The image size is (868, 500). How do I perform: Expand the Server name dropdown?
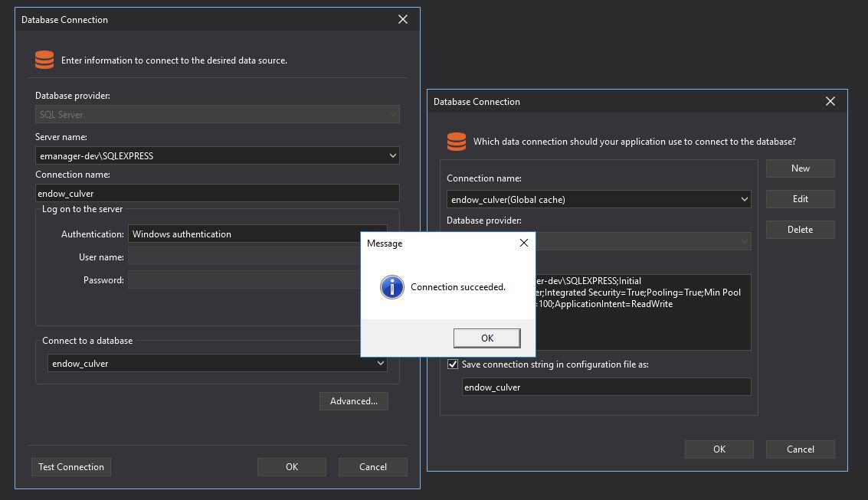(x=392, y=155)
